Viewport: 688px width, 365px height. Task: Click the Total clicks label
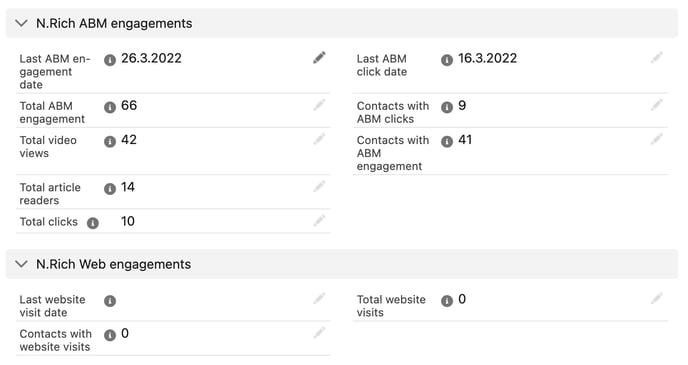48,222
